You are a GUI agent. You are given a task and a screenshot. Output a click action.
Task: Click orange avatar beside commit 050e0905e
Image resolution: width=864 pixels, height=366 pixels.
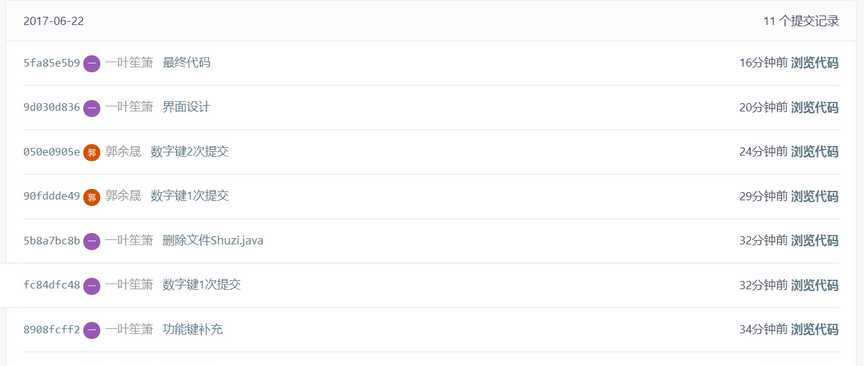point(91,152)
